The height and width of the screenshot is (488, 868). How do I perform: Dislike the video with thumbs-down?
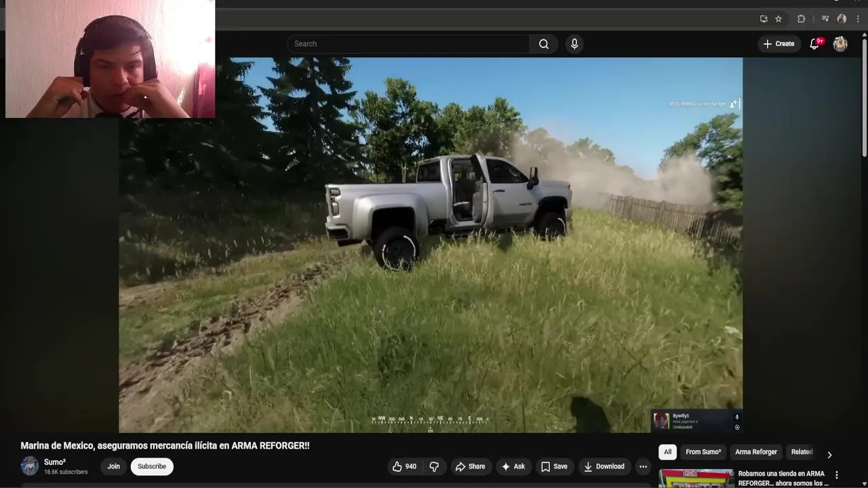(x=434, y=466)
